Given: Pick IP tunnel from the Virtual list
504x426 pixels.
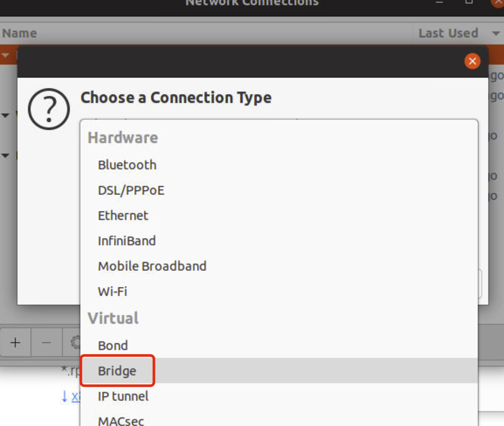Looking at the screenshot, I should [x=123, y=396].
